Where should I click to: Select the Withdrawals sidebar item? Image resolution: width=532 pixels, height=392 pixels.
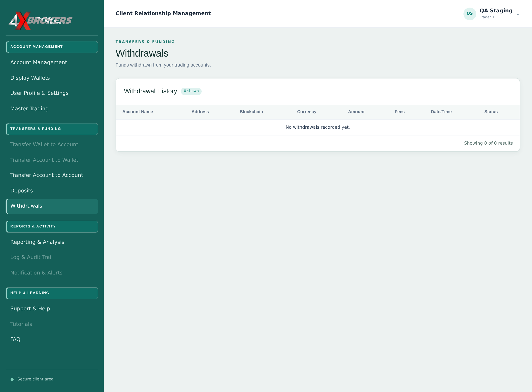pos(52,206)
